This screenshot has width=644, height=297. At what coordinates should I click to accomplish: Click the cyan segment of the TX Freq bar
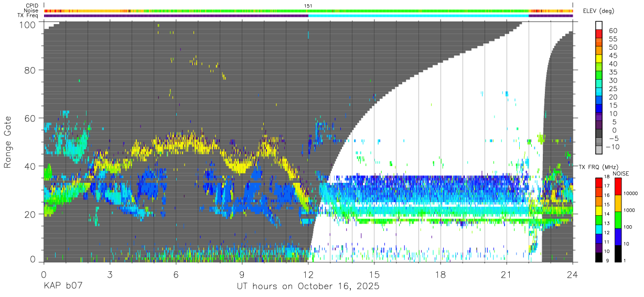coord(418,16)
